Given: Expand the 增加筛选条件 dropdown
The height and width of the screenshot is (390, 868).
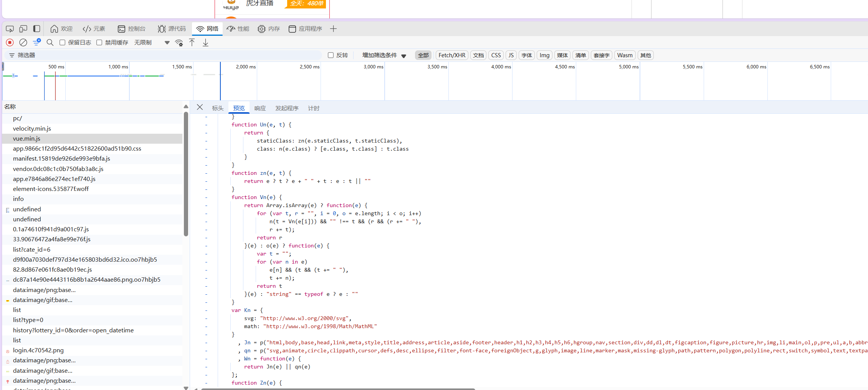Looking at the screenshot, I should pos(384,55).
